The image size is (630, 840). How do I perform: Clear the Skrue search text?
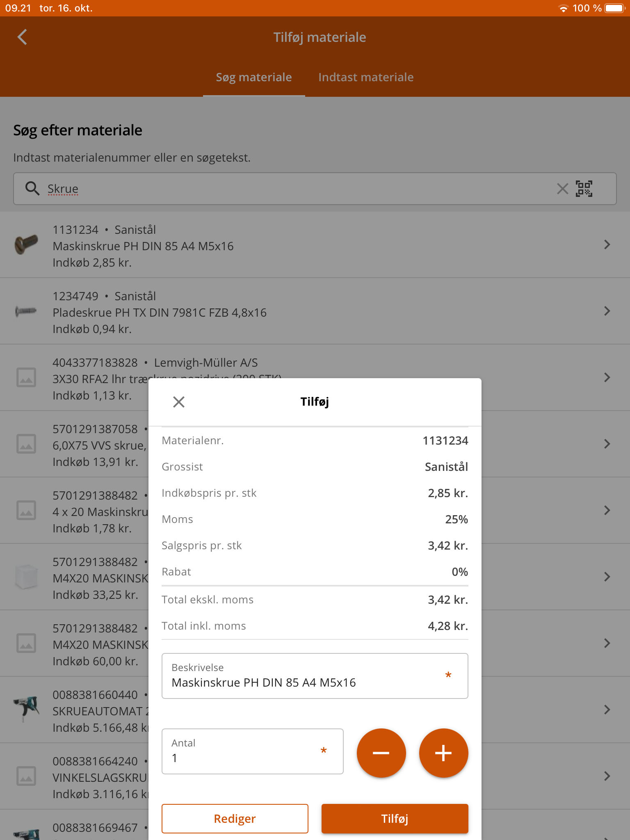pos(562,189)
